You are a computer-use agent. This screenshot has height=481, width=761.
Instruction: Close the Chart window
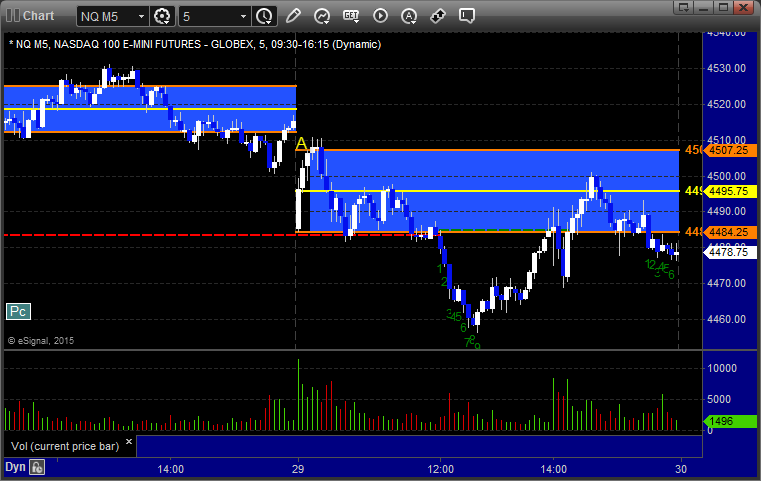743,7
